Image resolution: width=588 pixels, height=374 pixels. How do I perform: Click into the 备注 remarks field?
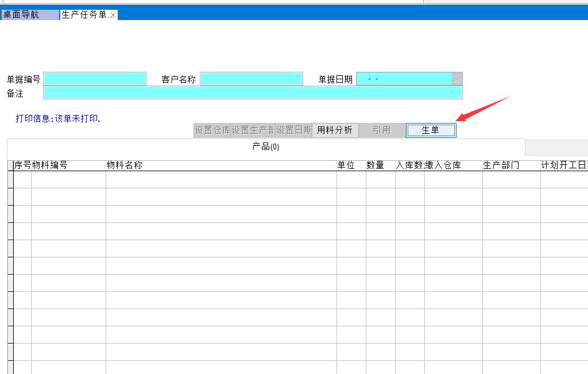[253, 93]
